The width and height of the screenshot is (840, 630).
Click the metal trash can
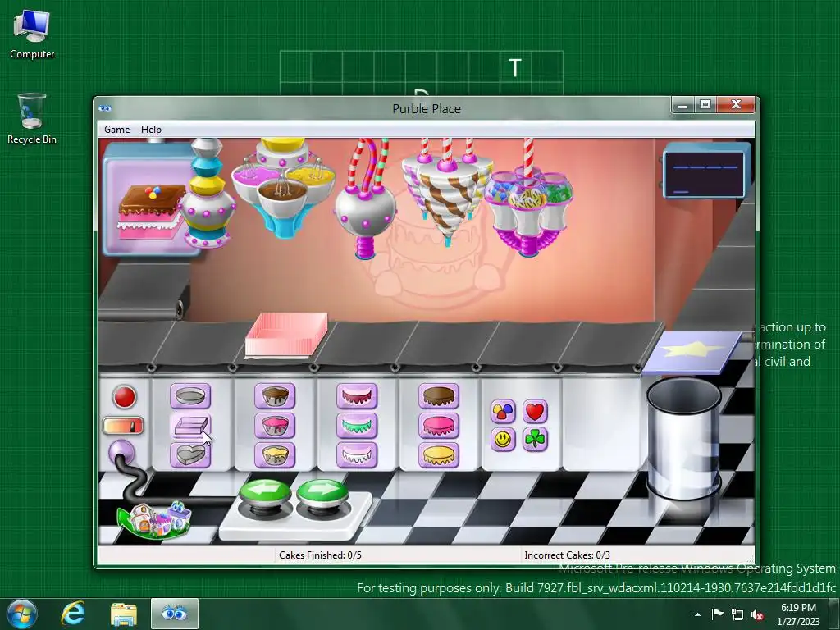(x=684, y=440)
